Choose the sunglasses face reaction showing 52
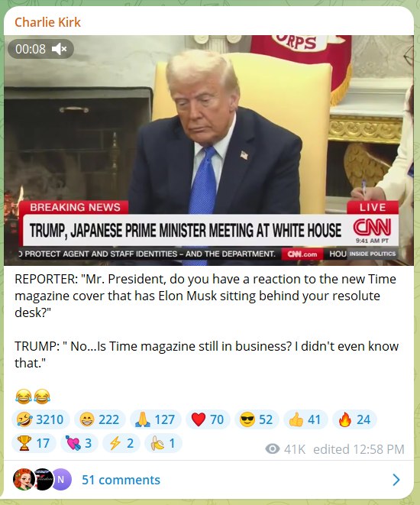420x505 pixels. [x=257, y=419]
